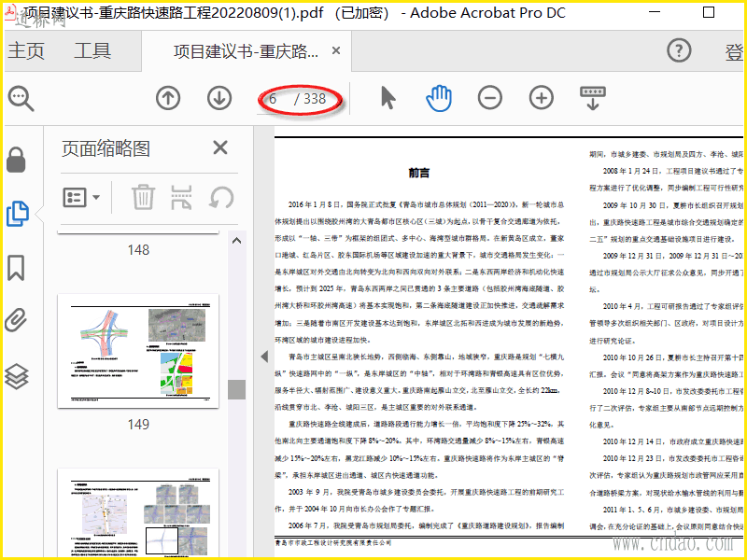Click the 前言 heading in the document

[419, 173]
